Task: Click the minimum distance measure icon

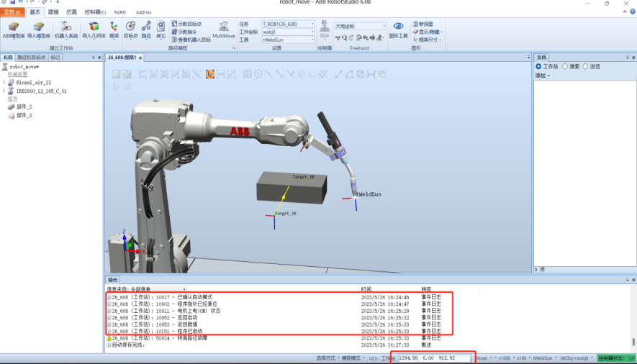Action: pyautogui.click(x=371, y=74)
